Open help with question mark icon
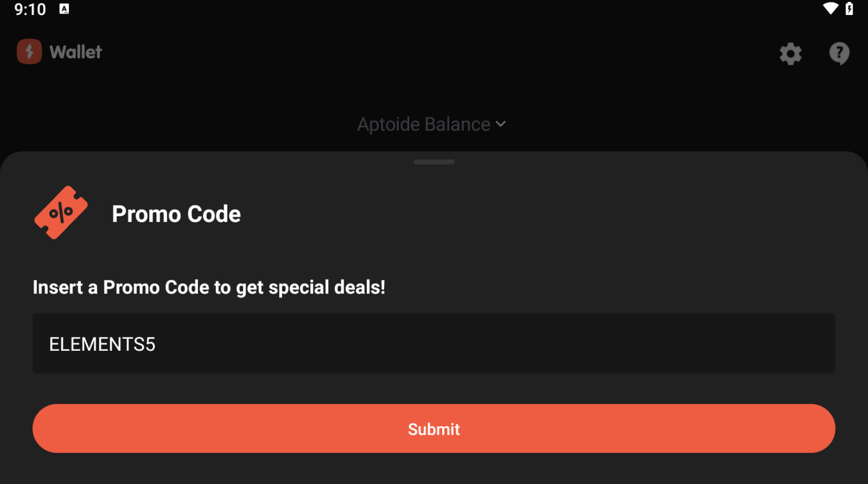 [x=839, y=53]
